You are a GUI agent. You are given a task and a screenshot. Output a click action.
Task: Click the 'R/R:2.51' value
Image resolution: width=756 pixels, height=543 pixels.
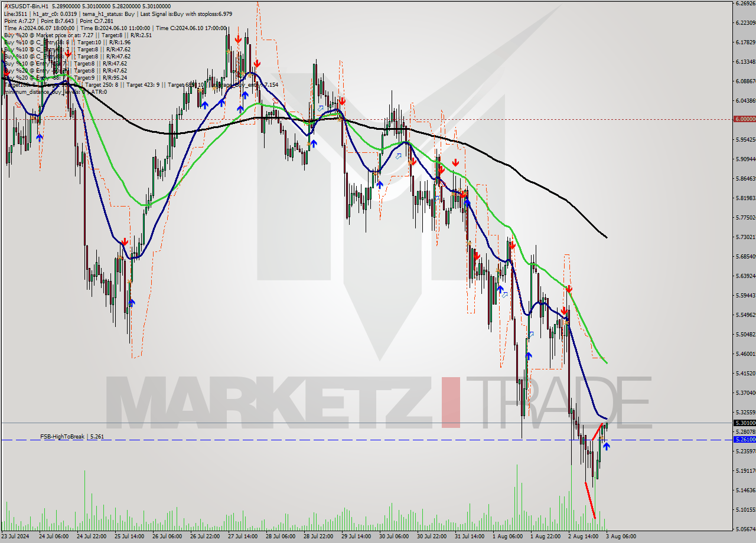tap(141, 35)
